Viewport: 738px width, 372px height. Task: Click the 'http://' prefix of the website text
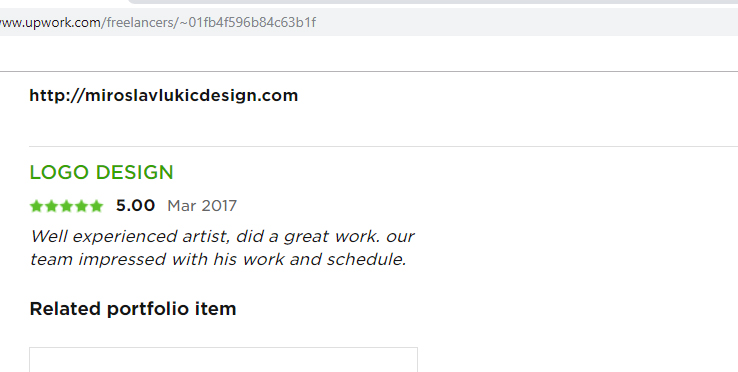pyautogui.click(x=56, y=96)
